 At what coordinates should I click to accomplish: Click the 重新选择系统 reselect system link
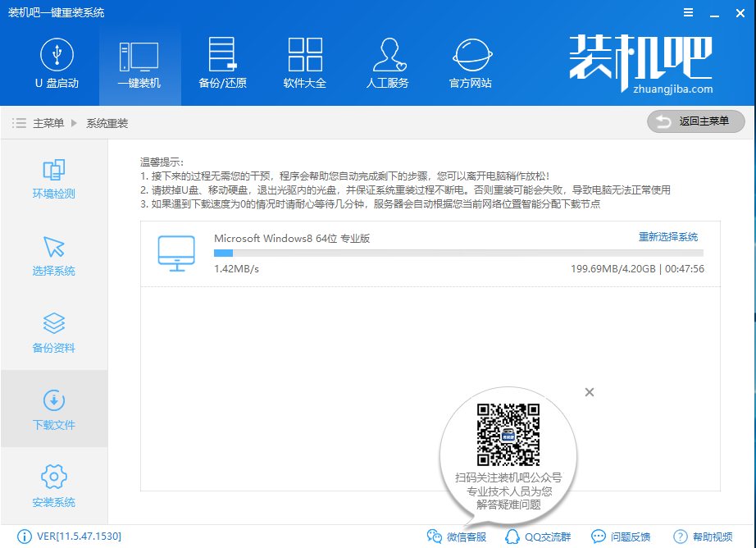click(667, 237)
